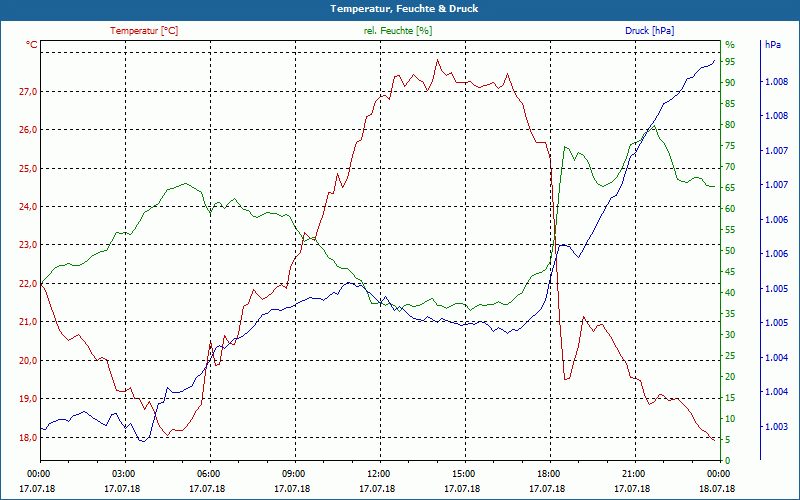Click the "18.07.18" date label
800x500 pixels.
pos(717,489)
